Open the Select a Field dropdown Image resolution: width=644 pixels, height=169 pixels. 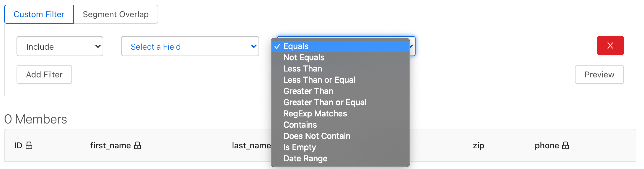190,46
